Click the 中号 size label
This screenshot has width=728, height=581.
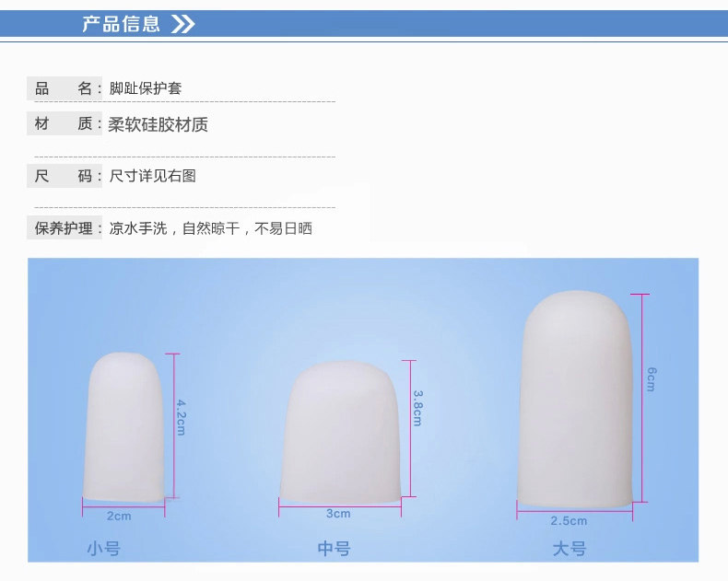(x=335, y=549)
